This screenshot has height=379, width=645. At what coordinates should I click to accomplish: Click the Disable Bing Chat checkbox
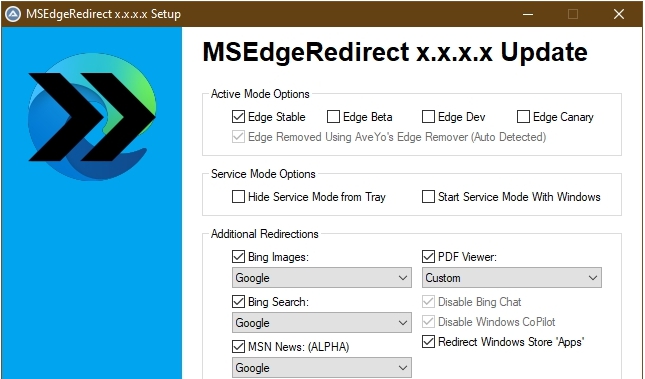pyautogui.click(x=428, y=302)
